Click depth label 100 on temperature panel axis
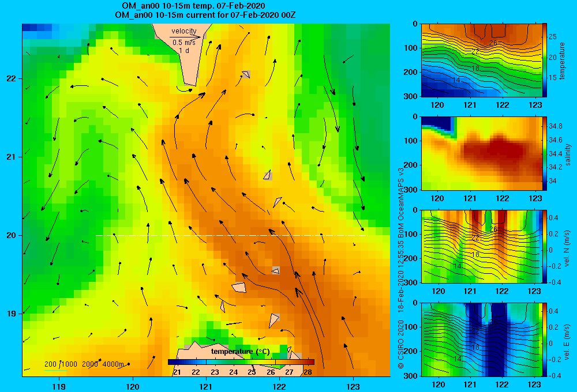 (411, 48)
